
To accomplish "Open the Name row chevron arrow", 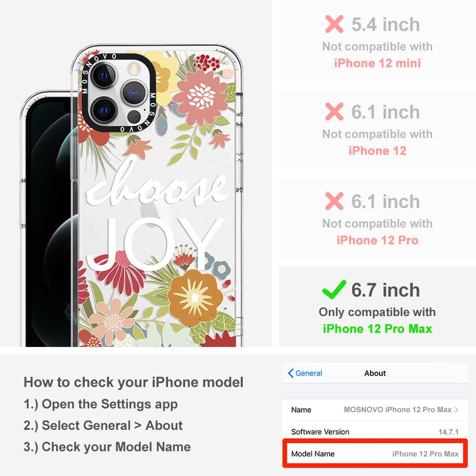I will pos(456,409).
